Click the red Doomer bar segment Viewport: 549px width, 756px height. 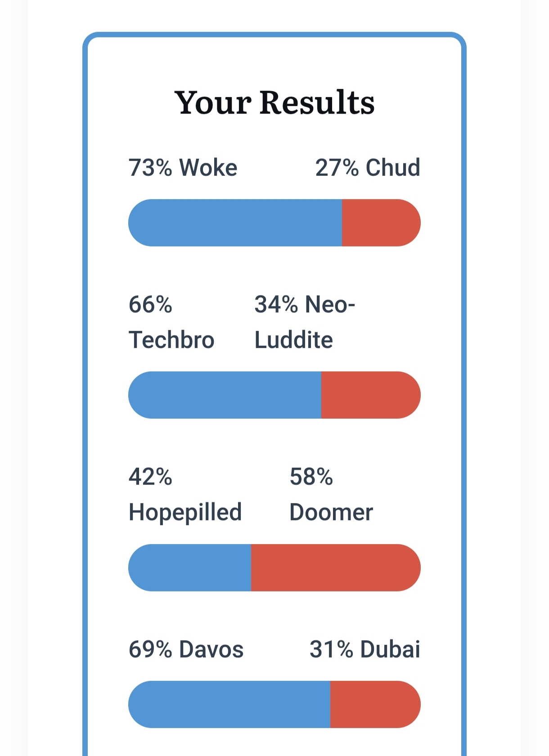pyautogui.click(x=336, y=568)
